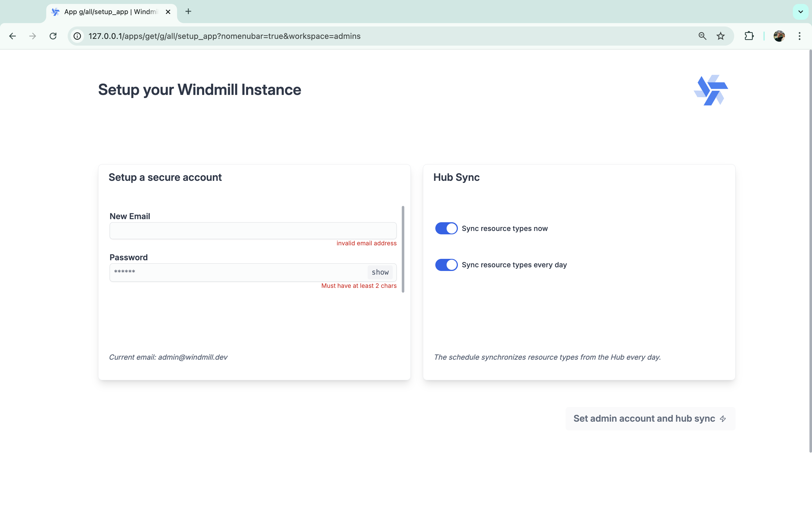This screenshot has width=812, height=507.
Task: Click the show button to reveal the password
Action: click(380, 272)
